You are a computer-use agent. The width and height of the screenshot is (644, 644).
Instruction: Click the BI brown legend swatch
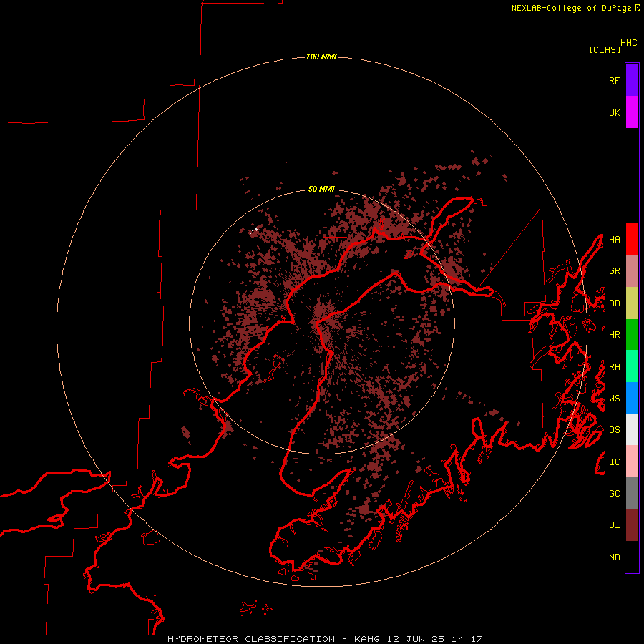(632, 525)
